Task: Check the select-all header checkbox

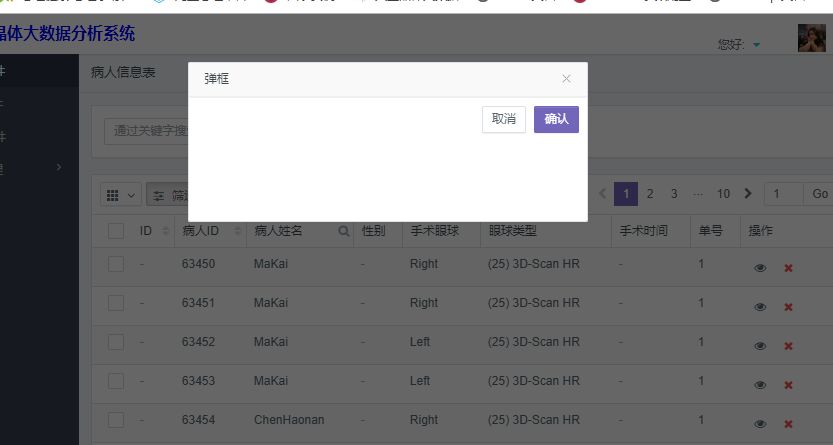Action: pos(116,231)
